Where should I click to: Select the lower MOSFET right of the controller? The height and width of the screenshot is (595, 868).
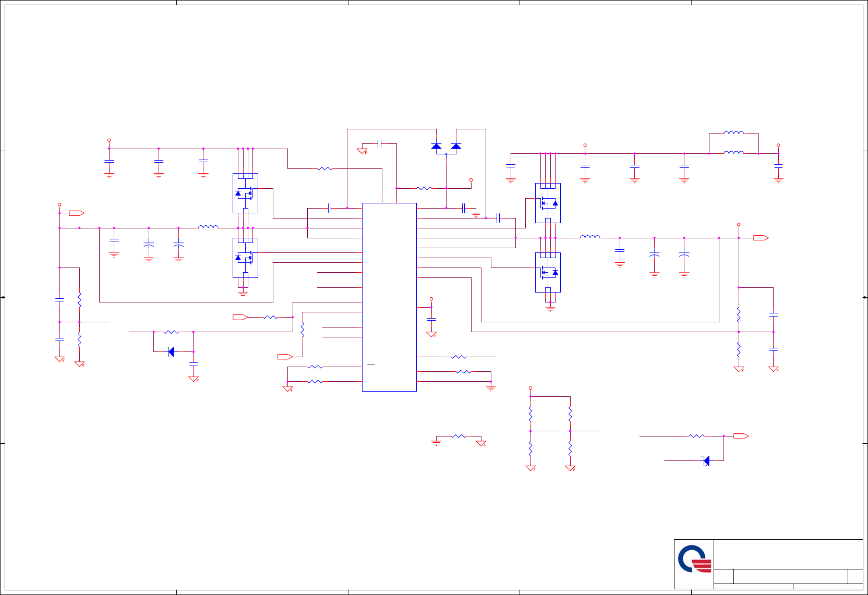pyautogui.click(x=548, y=272)
